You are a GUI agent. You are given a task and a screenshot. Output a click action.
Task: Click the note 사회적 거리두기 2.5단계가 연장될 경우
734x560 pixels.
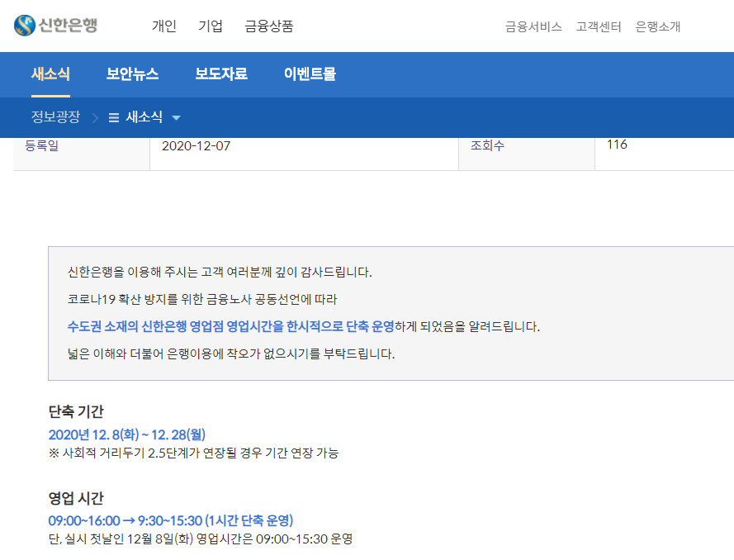coord(193,453)
